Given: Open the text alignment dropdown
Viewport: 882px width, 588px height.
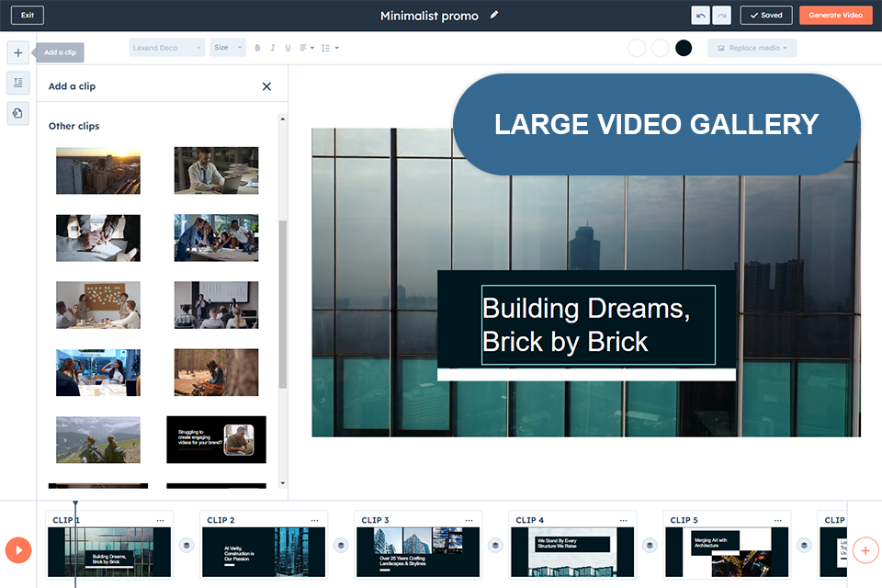Looking at the screenshot, I should [x=307, y=48].
